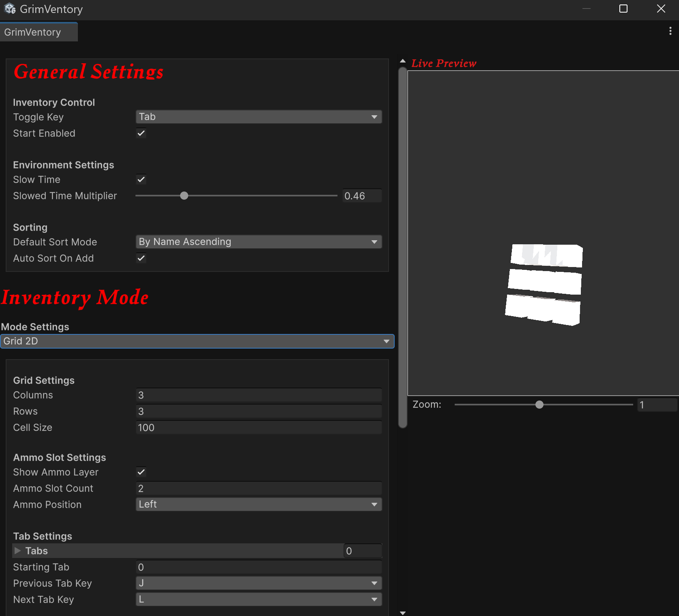Click the Mode Settings label
The width and height of the screenshot is (679, 616).
pyautogui.click(x=35, y=327)
